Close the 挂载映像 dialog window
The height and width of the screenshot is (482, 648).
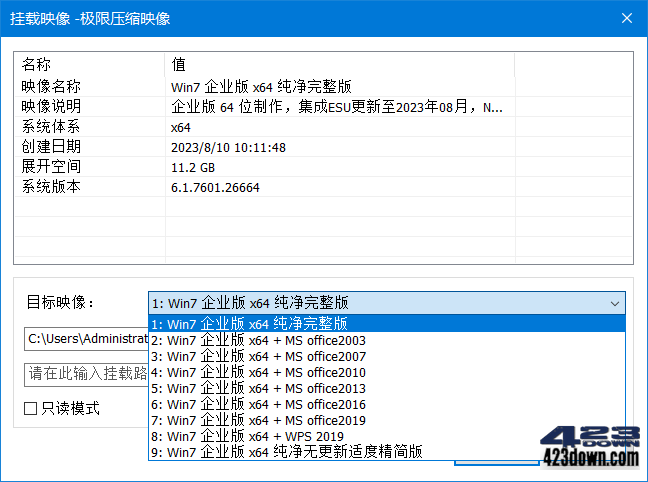(626, 18)
